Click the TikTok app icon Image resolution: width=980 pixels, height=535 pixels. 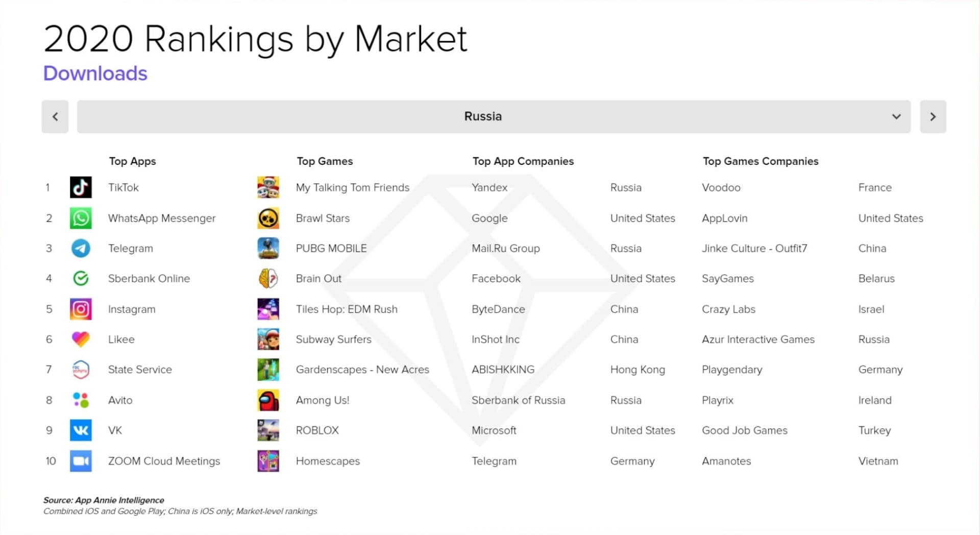pyautogui.click(x=81, y=187)
